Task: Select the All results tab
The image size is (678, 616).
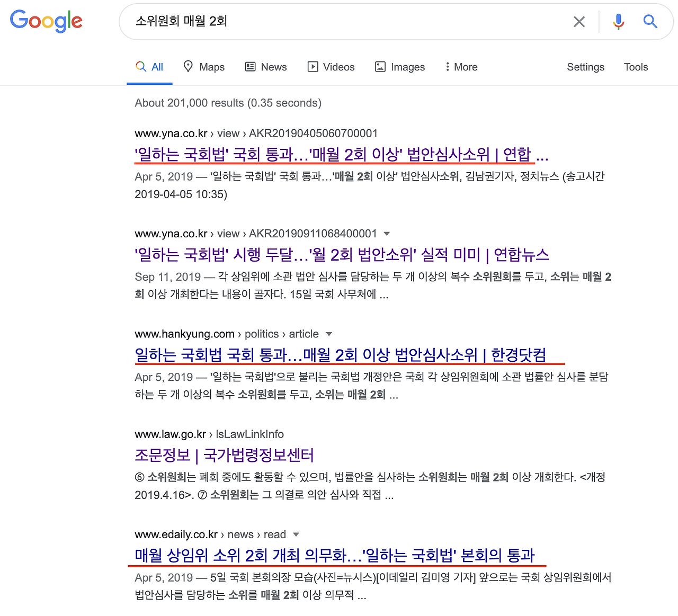Action: (x=149, y=67)
